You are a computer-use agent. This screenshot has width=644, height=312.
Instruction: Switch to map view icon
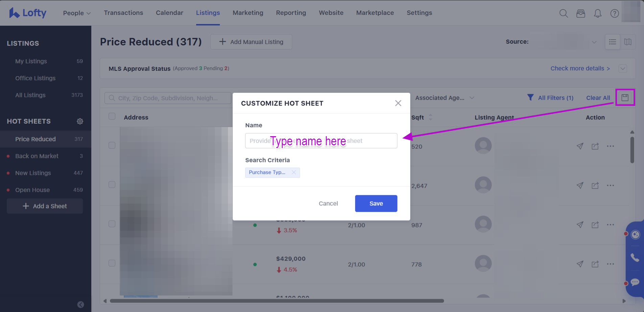point(628,42)
